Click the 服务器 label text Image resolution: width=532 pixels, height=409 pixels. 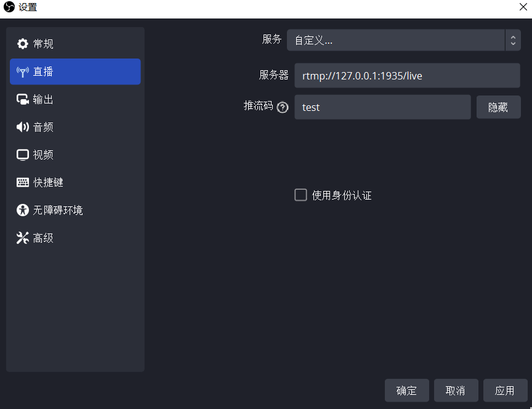click(273, 75)
